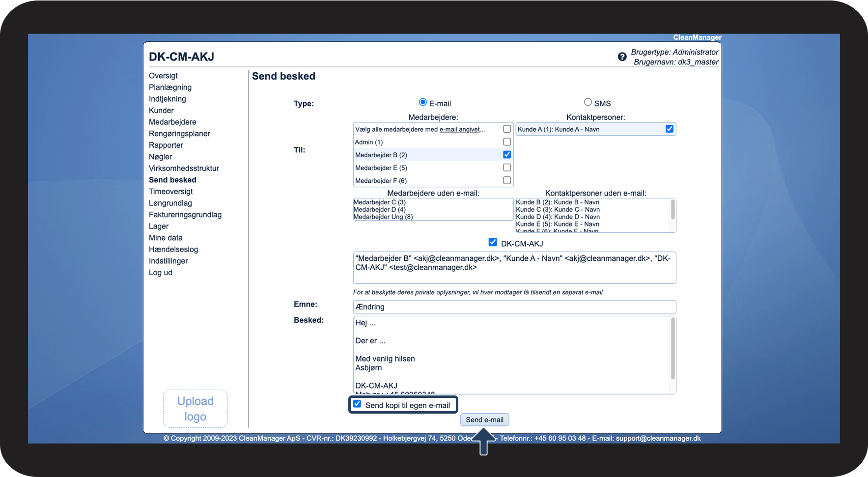Toggle Send kopi til egen e-mail
The height and width of the screenshot is (477, 868).
pos(357,404)
